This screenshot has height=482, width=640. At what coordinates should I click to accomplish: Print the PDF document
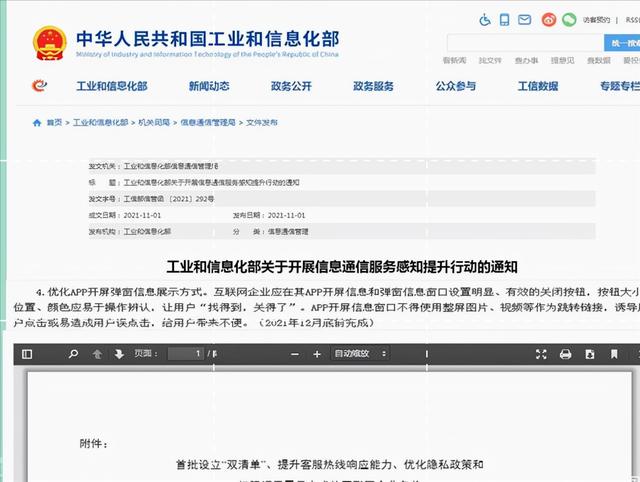pyautogui.click(x=565, y=354)
